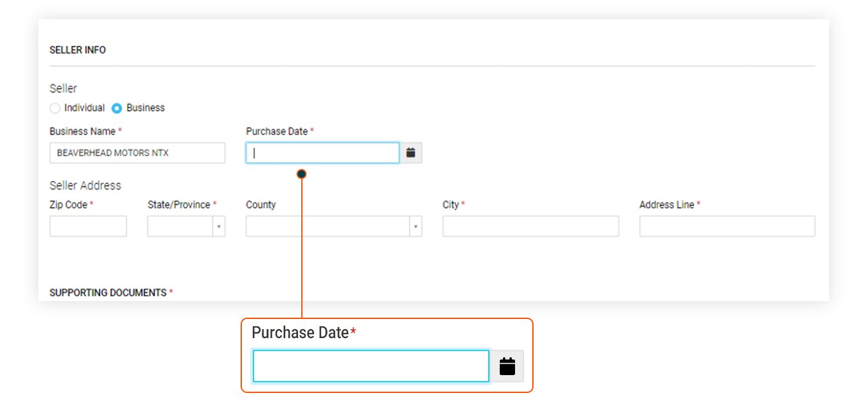Click the Zip Code input field
This screenshot has width=868, height=407.
88,226
